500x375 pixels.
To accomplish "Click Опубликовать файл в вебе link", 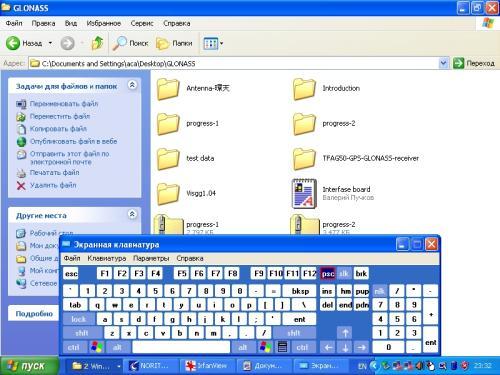I will tap(74, 141).
